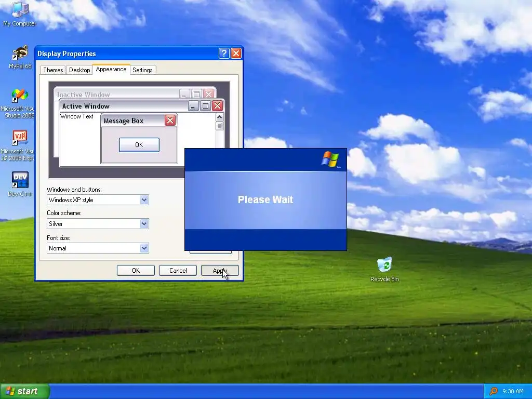Screen dimensions: 532x399
Task: Select the Appearance tab
Action: click(x=111, y=69)
